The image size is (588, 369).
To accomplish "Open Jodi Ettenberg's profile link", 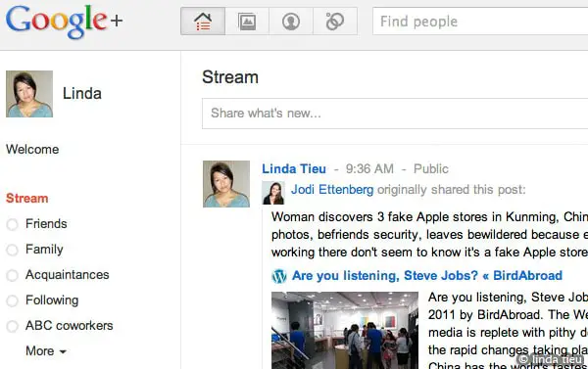I will point(332,190).
